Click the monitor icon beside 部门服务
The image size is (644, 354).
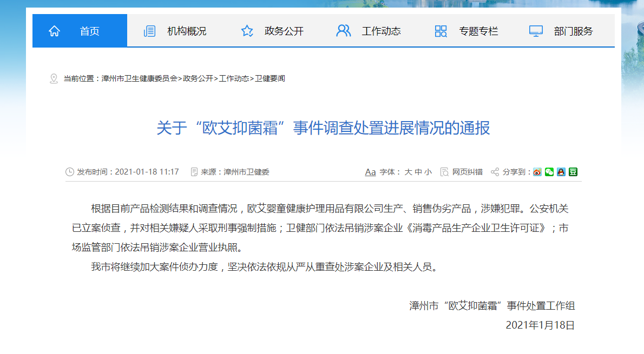536,31
